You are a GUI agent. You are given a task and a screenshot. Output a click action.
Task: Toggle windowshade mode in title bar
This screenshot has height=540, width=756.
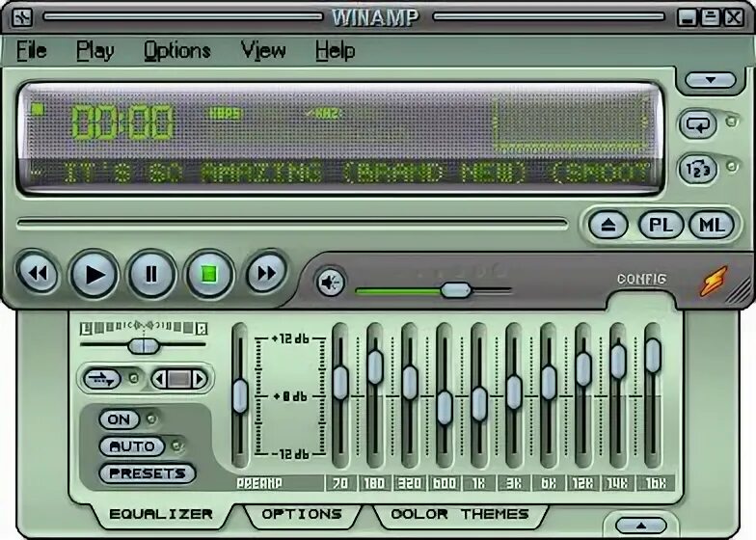(x=710, y=17)
